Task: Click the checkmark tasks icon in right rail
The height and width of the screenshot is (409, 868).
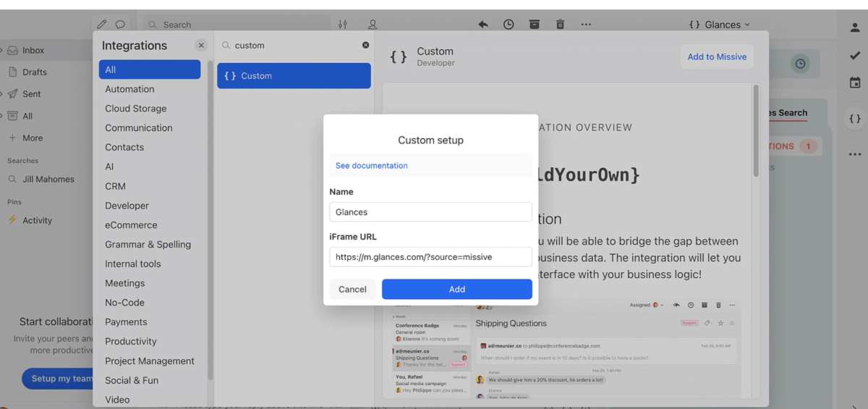Action: [854, 55]
